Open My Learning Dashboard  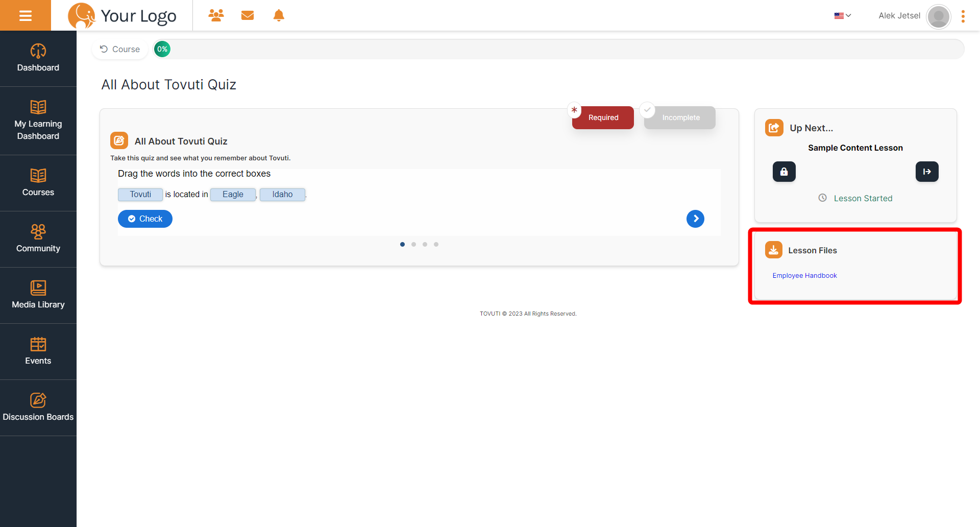point(38,121)
